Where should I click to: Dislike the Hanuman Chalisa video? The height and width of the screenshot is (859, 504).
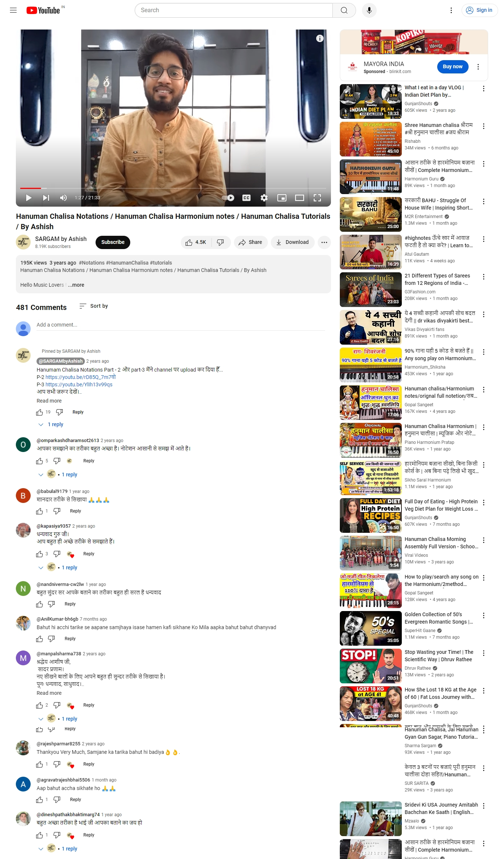click(x=221, y=242)
